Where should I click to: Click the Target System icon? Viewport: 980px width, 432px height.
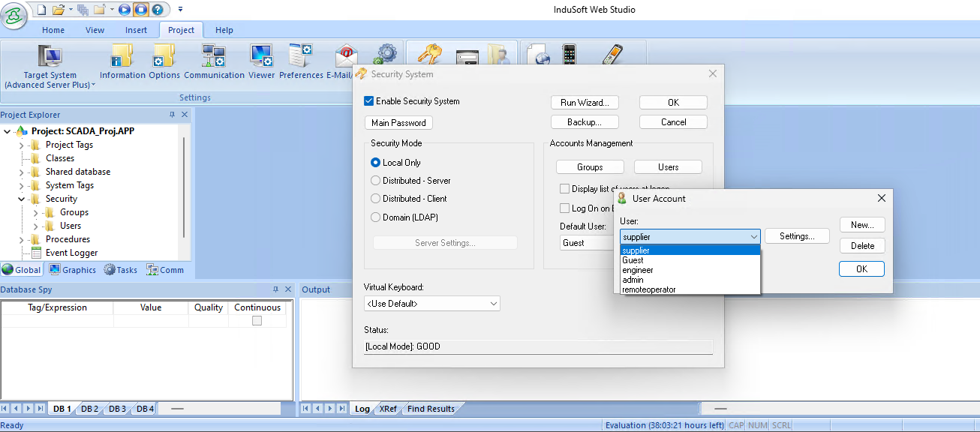(50, 57)
